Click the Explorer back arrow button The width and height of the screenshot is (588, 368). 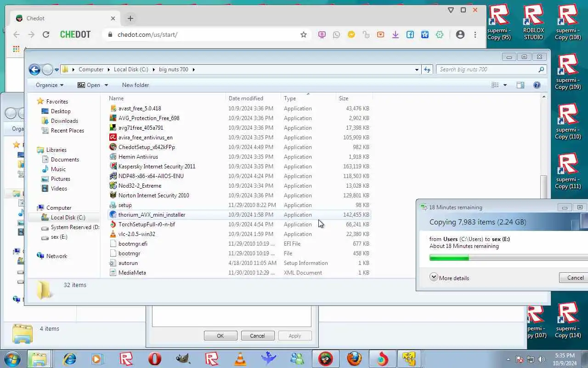point(34,69)
